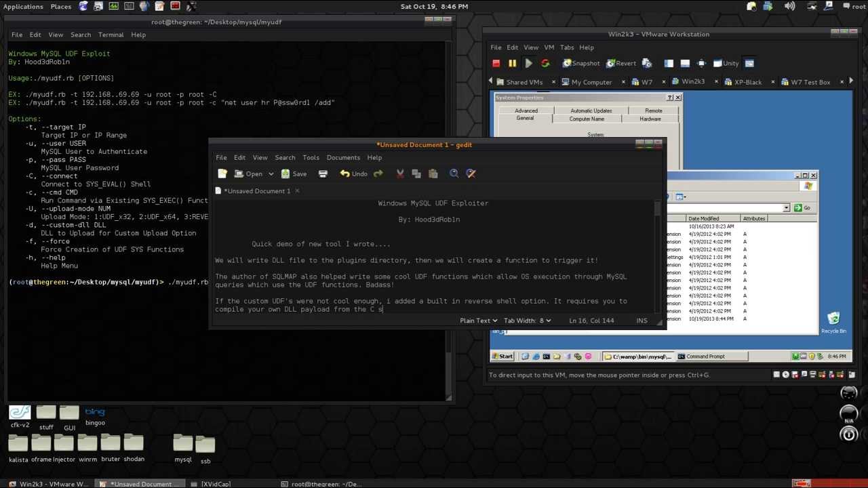Click the Open button in gedit toolbar
The height and width of the screenshot is (488, 868).
coord(249,174)
